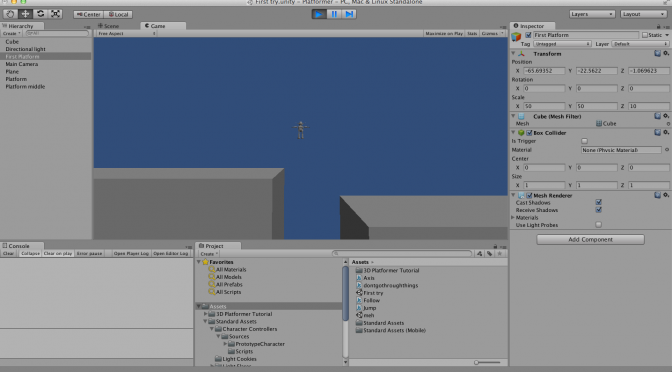Toggle Local/Global handle orientation

point(118,15)
